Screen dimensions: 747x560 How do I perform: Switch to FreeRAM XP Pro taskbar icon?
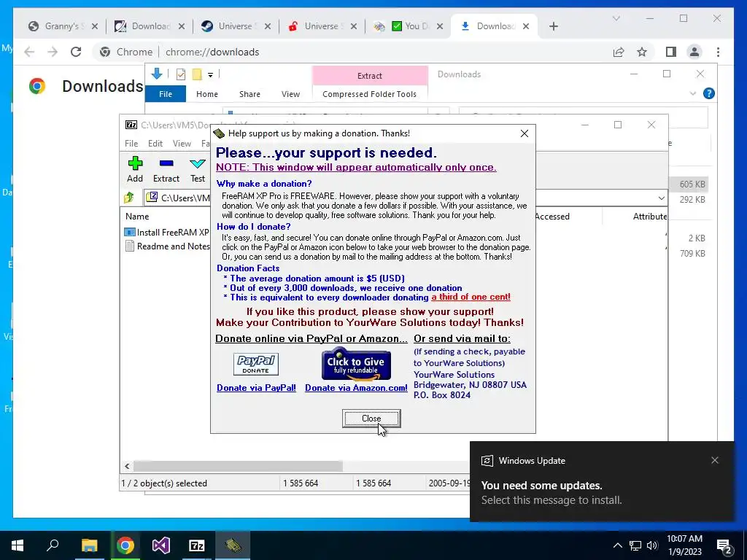click(x=233, y=545)
